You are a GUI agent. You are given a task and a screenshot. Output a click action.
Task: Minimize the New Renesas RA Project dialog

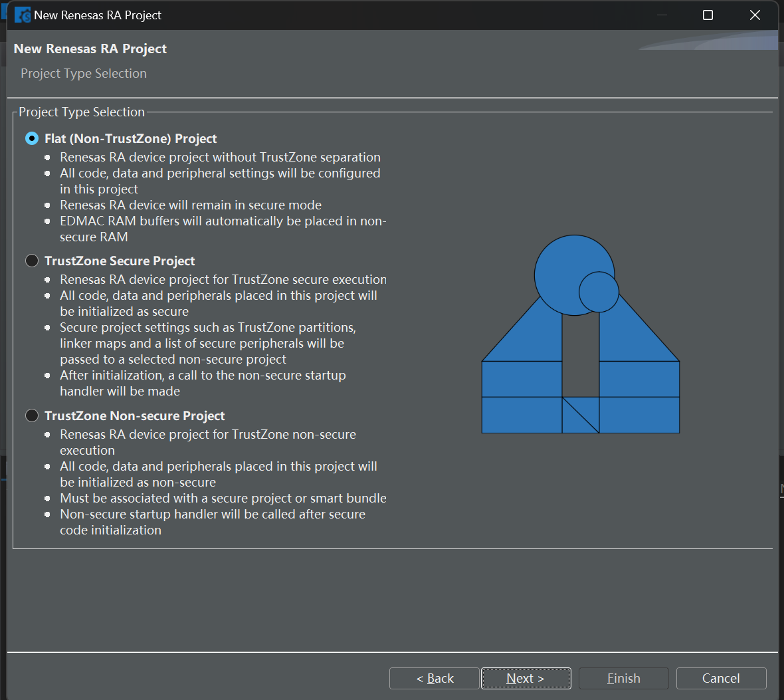pos(662,15)
